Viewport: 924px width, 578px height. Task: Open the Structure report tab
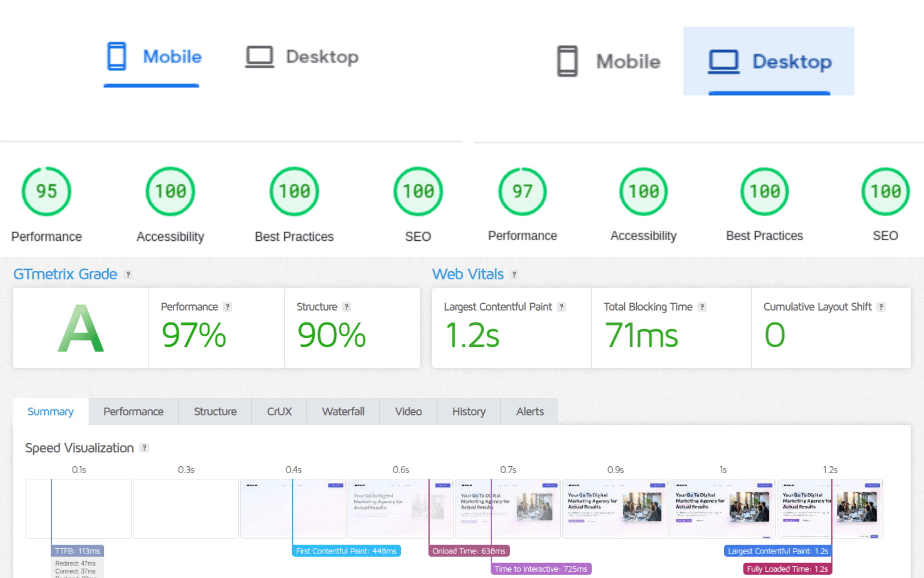pos(215,412)
